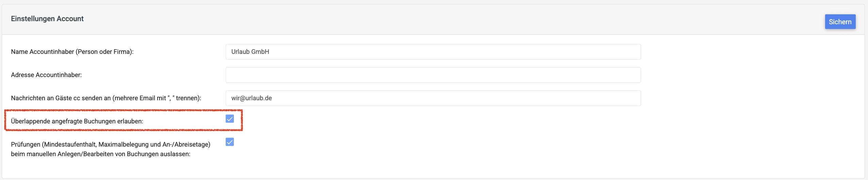This screenshot has width=868, height=180.
Task: Click the 'Adresse Accountinhaber:' label
Action: coord(46,75)
